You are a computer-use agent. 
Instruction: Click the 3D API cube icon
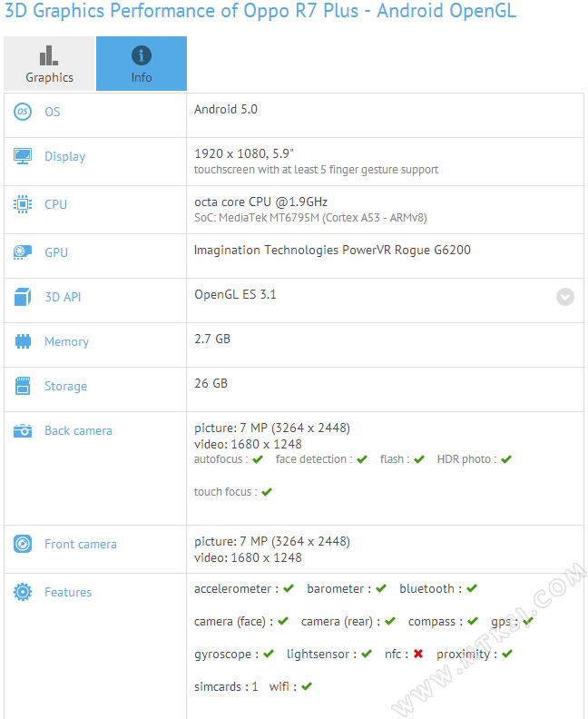(x=23, y=297)
